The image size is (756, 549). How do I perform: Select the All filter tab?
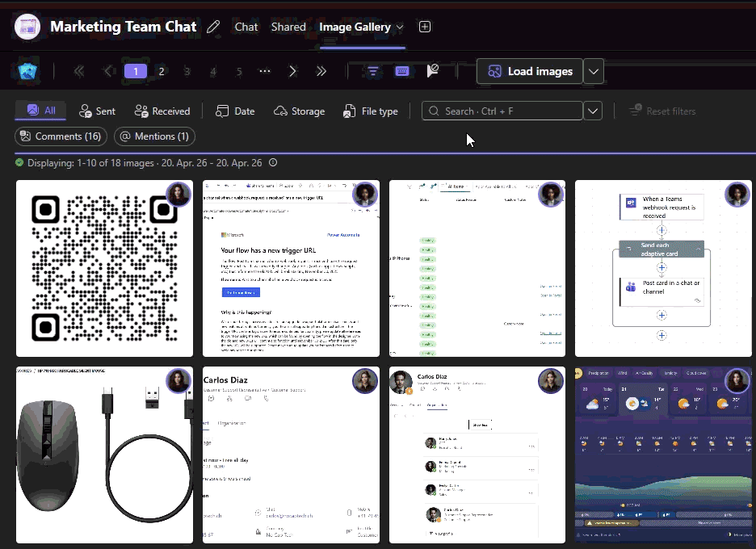pyautogui.click(x=41, y=111)
